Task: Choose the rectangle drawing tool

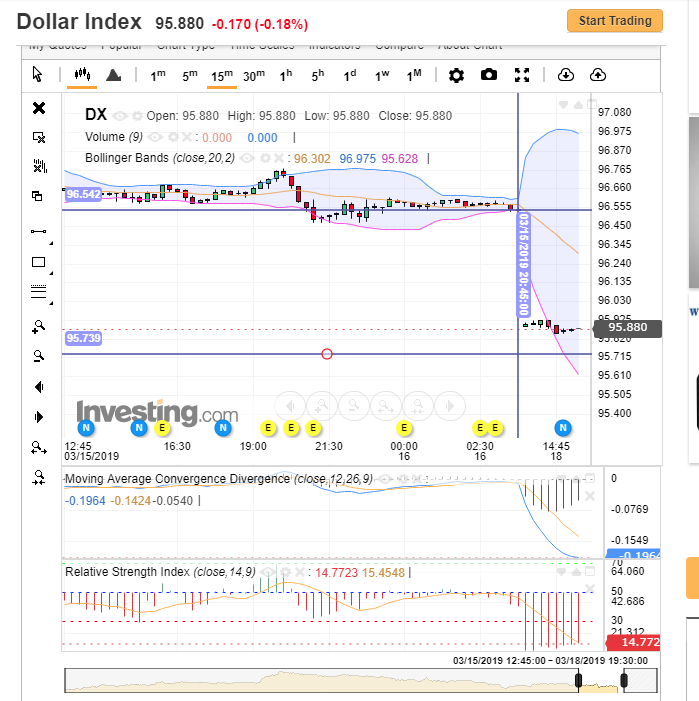Action: click(x=38, y=262)
